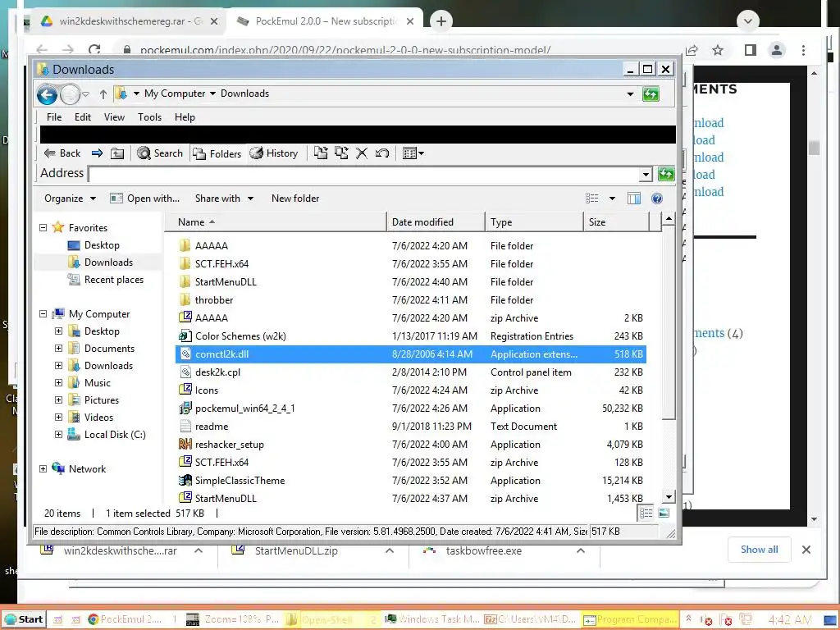
Task: Click the classic toolbar forward arrow
Action: pos(97,153)
